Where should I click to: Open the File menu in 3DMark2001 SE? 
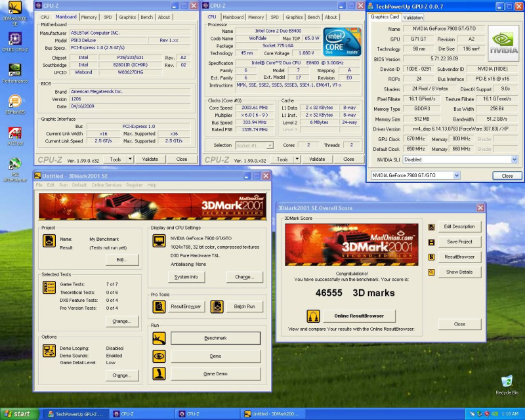39,185
